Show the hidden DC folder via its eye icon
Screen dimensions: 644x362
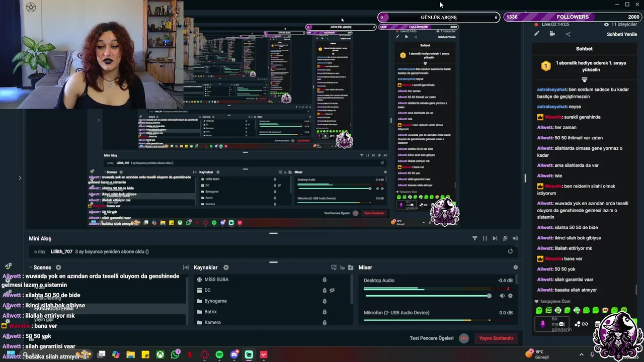(x=332, y=290)
